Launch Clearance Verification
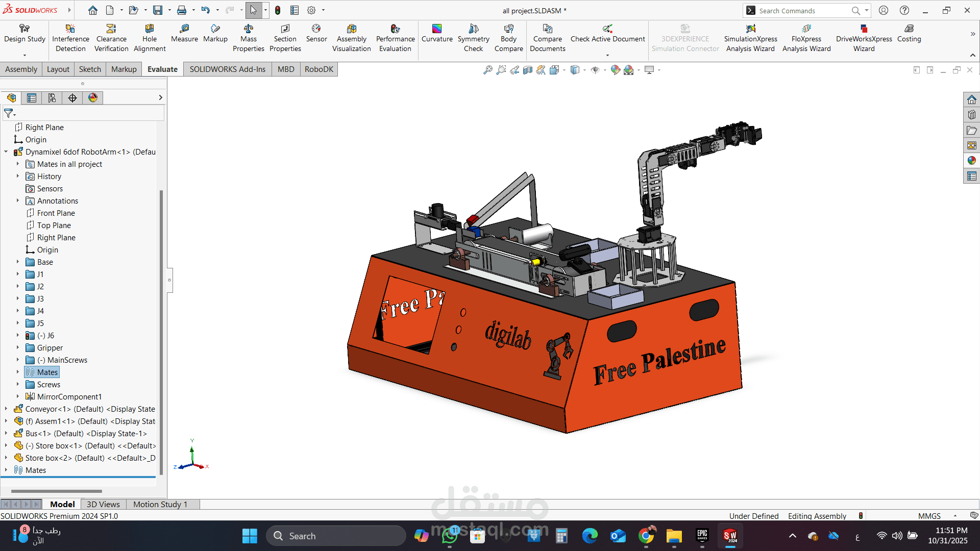Image resolution: width=980 pixels, height=551 pixels. (111, 38)
